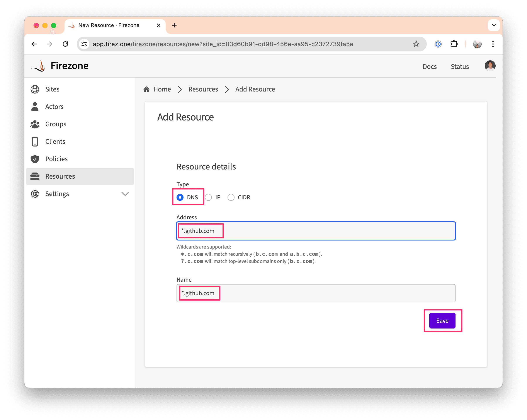Viewport: 527px width, 420px height.
Task: Select the Actors person icon
Action: point(35,107)
